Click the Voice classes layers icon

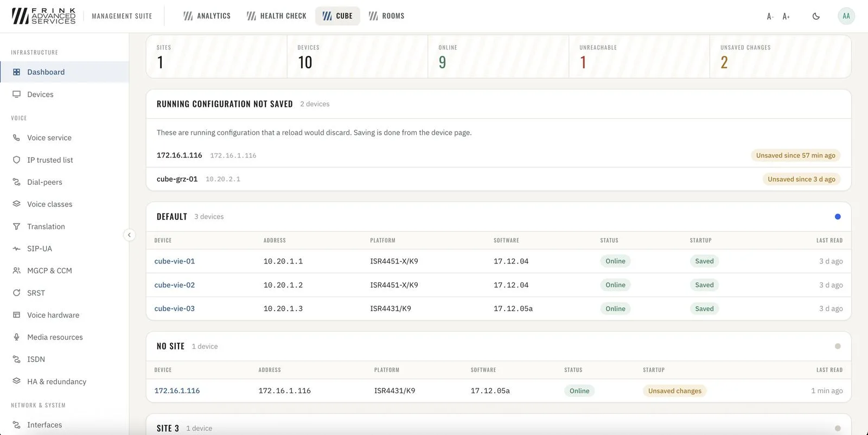coord(16,204)
